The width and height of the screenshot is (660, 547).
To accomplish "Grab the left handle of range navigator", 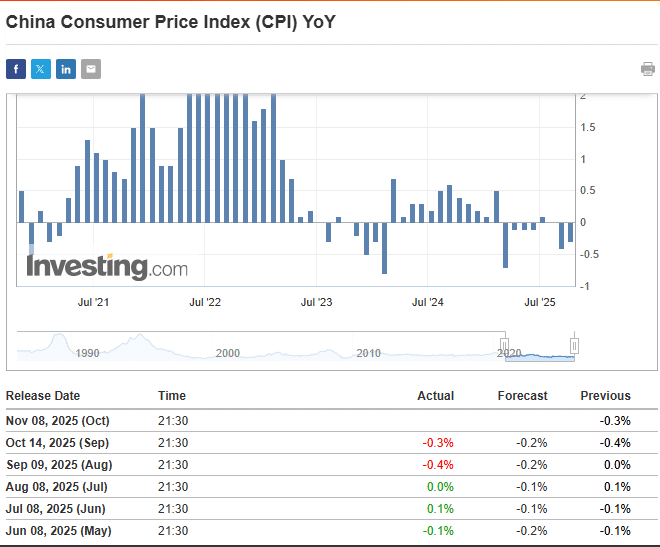I will [x=504, y=346].
